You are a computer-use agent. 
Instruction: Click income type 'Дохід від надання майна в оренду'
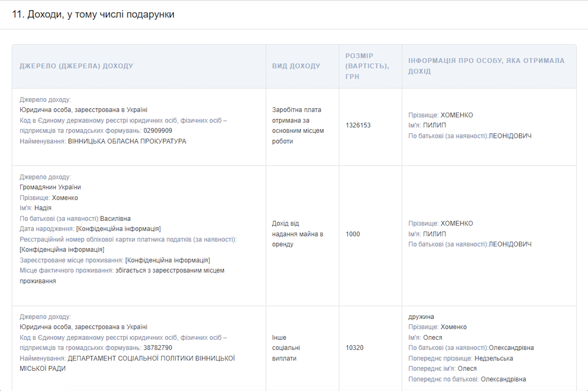coord(298,234)
